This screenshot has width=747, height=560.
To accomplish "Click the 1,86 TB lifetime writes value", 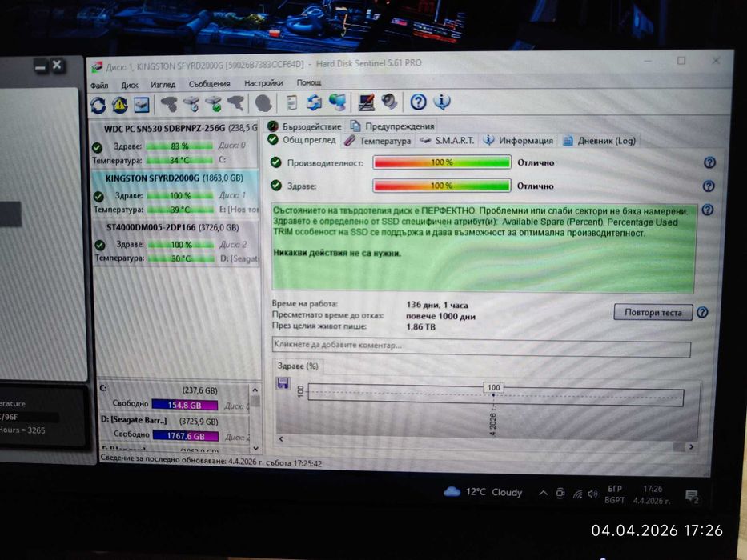I will [420, 327].
